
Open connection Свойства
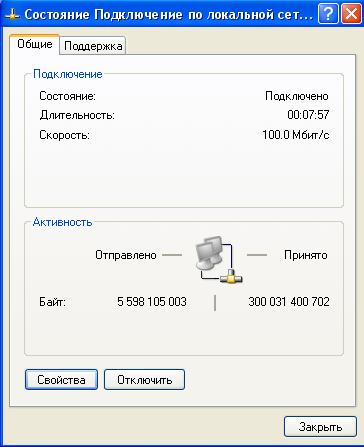[x=61, y=380]
